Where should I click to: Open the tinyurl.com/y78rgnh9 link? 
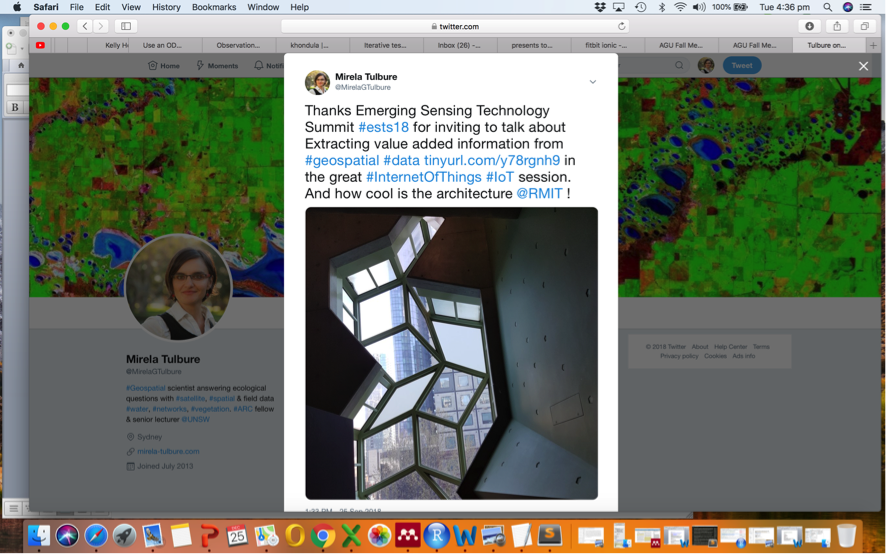click(492, 161)
